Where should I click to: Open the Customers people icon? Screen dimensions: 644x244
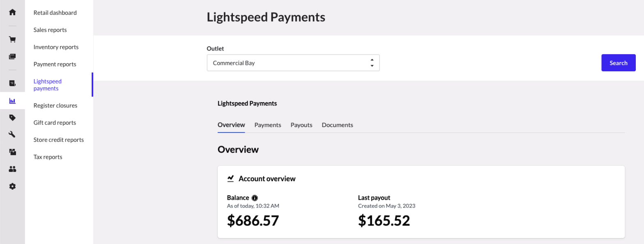click(x=12, y=169)
